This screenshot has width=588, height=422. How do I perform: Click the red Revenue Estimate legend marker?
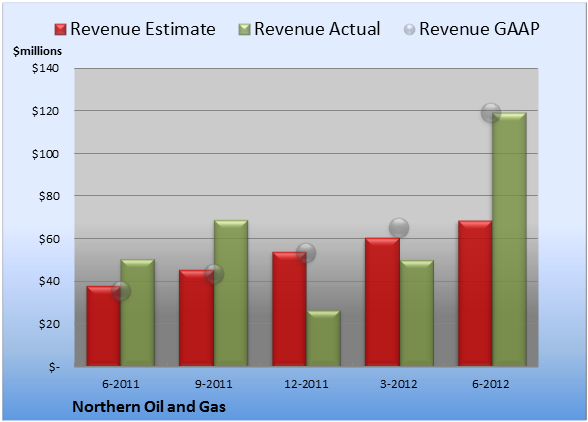60,30
